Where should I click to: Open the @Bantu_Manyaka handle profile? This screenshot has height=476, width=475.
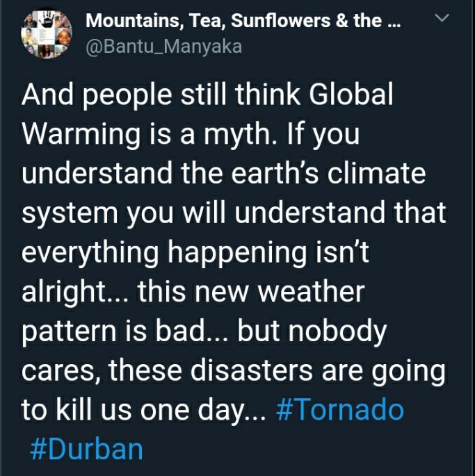point(164,47)
